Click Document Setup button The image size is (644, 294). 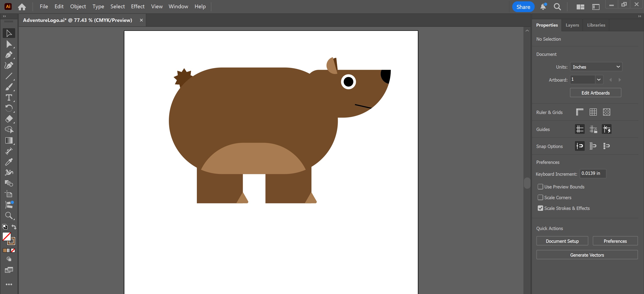pos(562,241)
